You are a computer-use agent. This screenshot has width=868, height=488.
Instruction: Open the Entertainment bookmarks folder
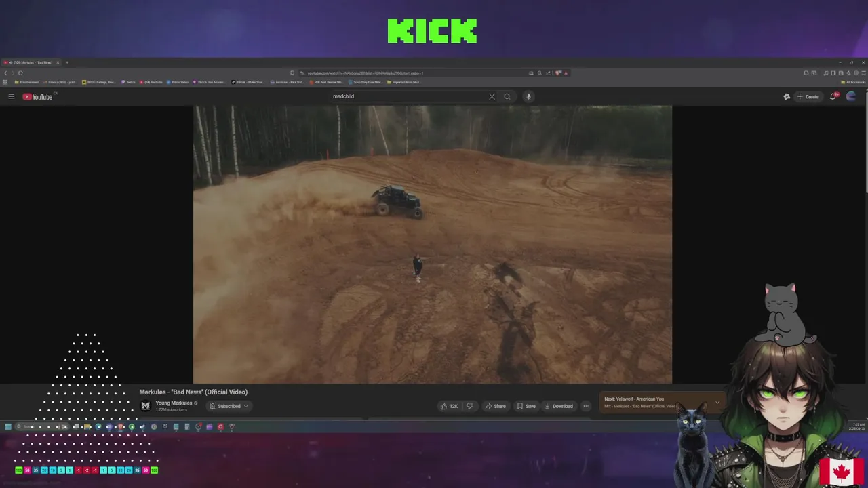click(27, 82)
